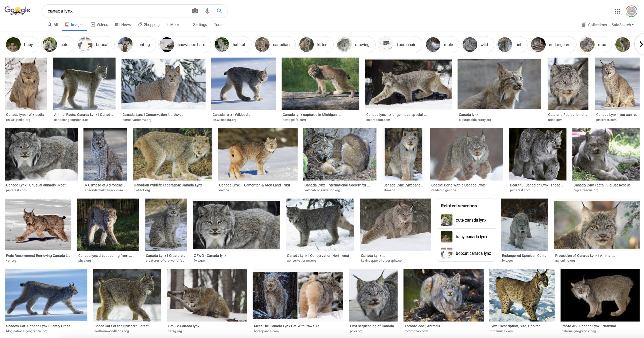Click the microphone voice search icon
The width and height of the screenshot is (644, 338).
pos(207,11)
